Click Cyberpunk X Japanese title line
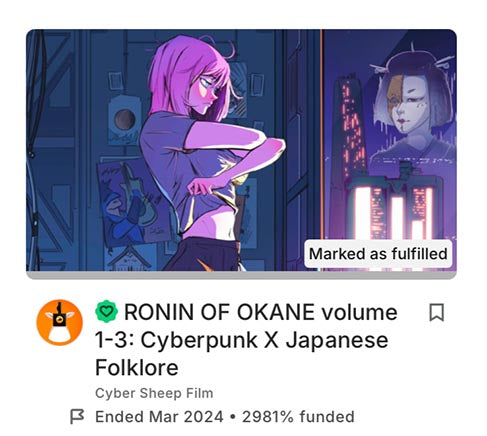 tap(241, 340)
